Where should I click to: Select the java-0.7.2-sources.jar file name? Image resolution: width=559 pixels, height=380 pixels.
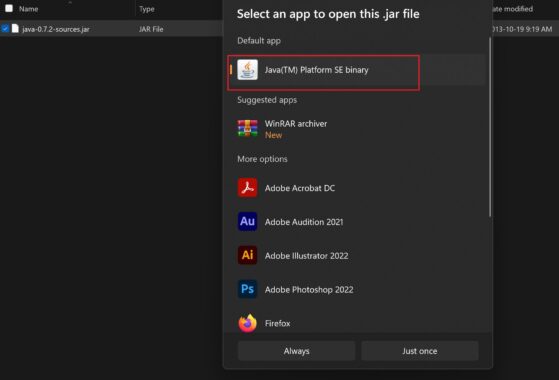(56, 29)
